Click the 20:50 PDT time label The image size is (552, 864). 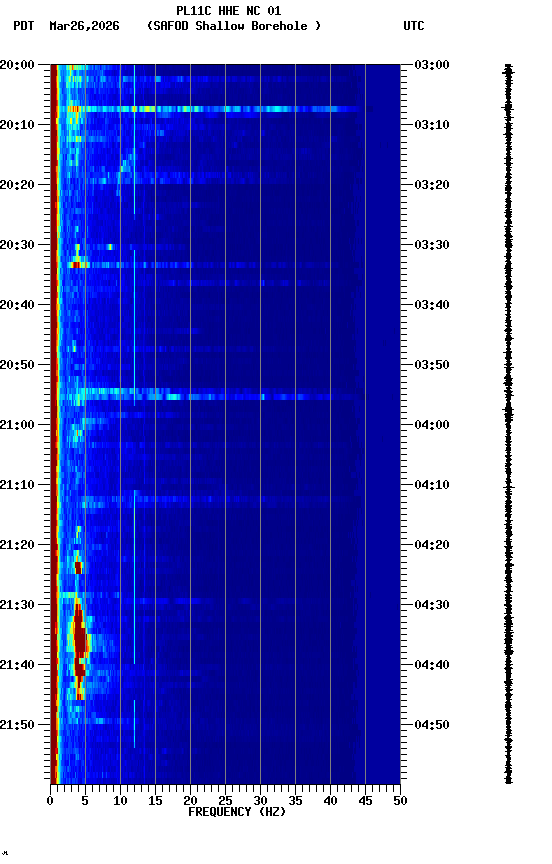[18, 365]
